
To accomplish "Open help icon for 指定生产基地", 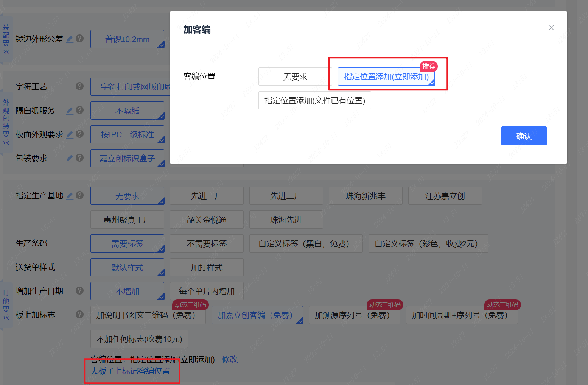I will pyautogui.click(x=79, y=195).
